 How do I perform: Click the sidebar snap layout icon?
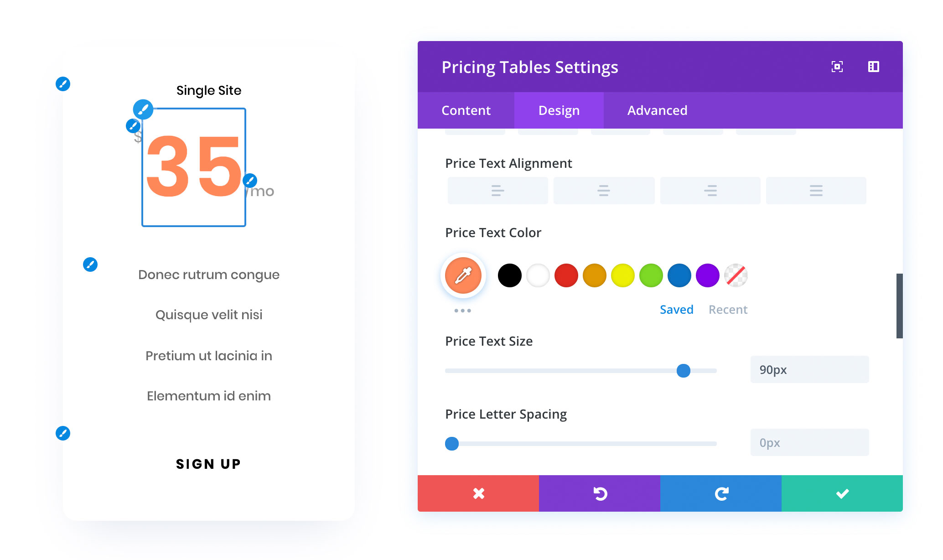[873, 67]
